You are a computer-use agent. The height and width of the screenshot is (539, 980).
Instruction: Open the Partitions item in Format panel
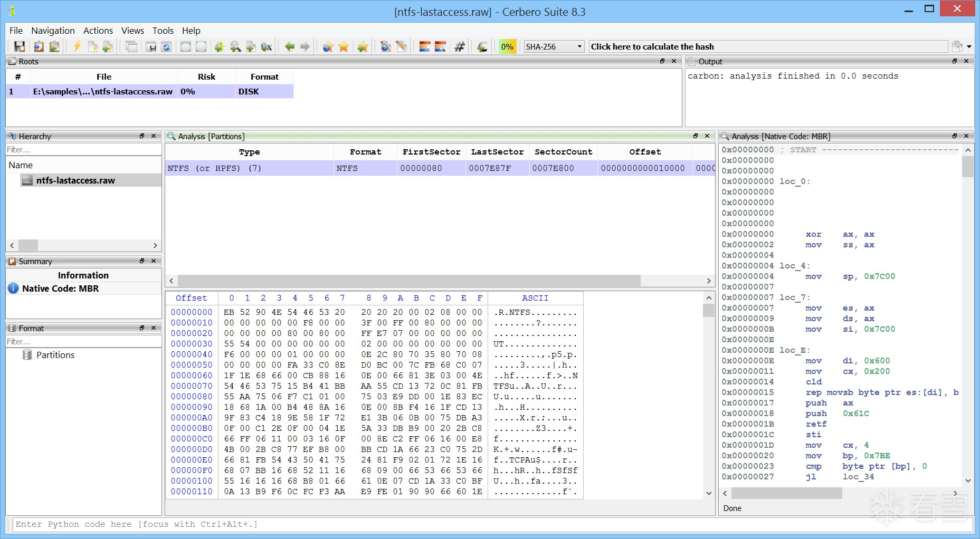click(x=55, y=355)
